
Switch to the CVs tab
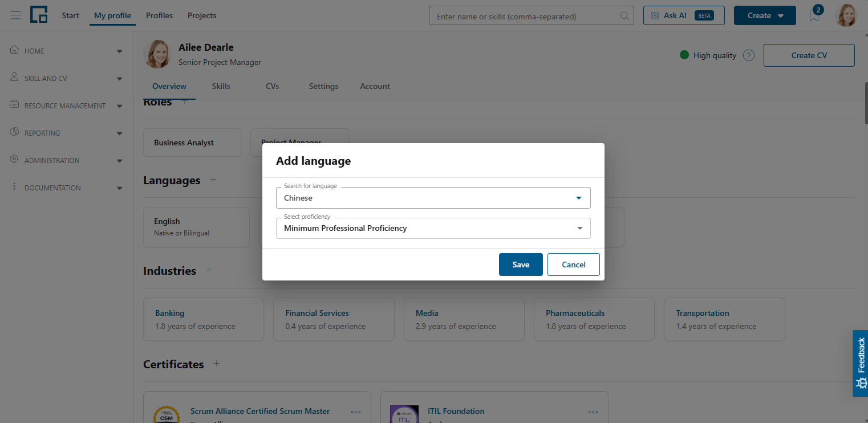(x=272, y=86)
